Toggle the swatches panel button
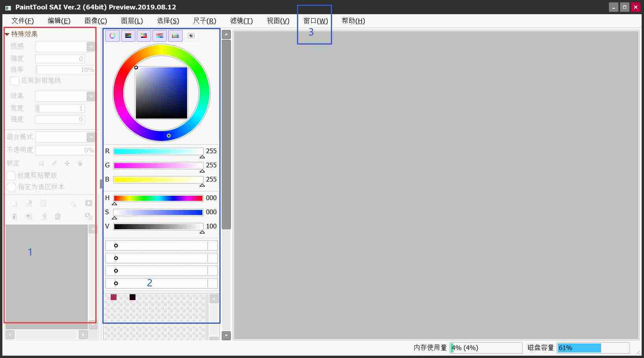This screenshot has height=358, width=644. coord(175,36)
